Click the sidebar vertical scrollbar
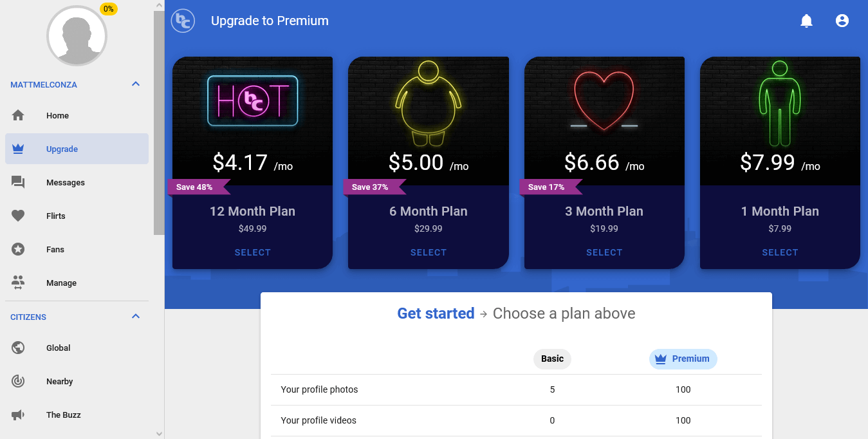Screen dimensions: 868x439 [x=159, y=122]
